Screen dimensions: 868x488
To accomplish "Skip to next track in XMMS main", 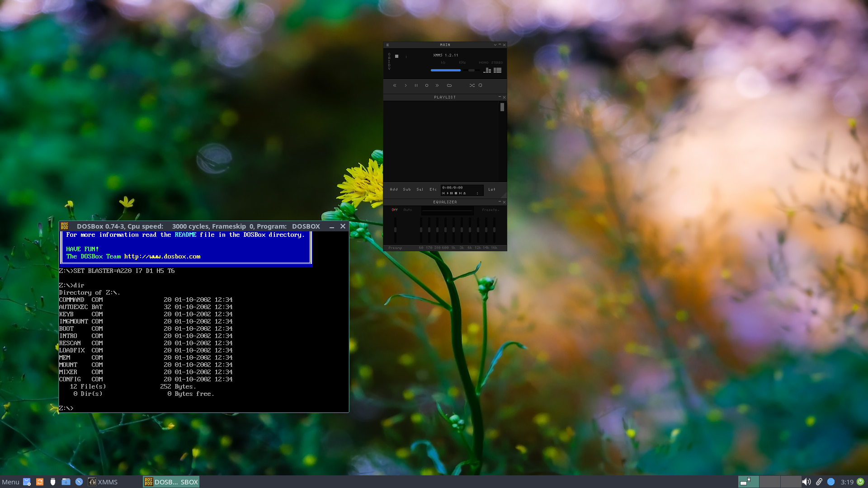I will (437, 85).
